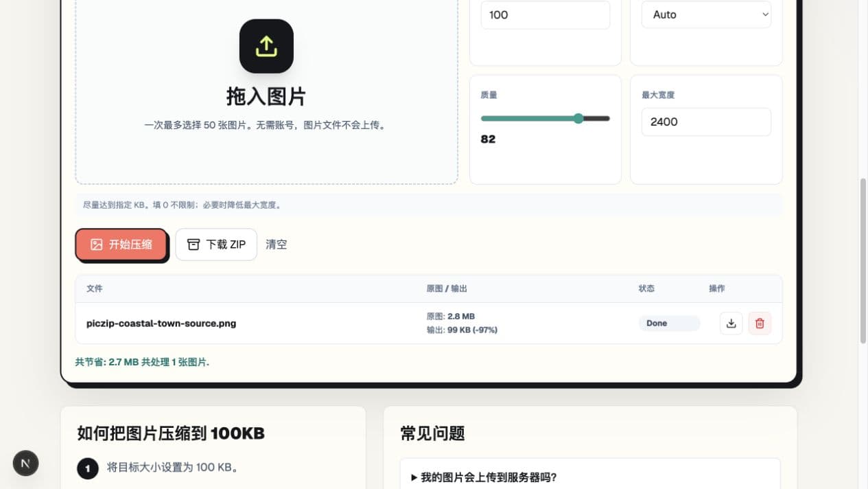Click the archive box icon in 下载 ZIP

pos(193,244)
